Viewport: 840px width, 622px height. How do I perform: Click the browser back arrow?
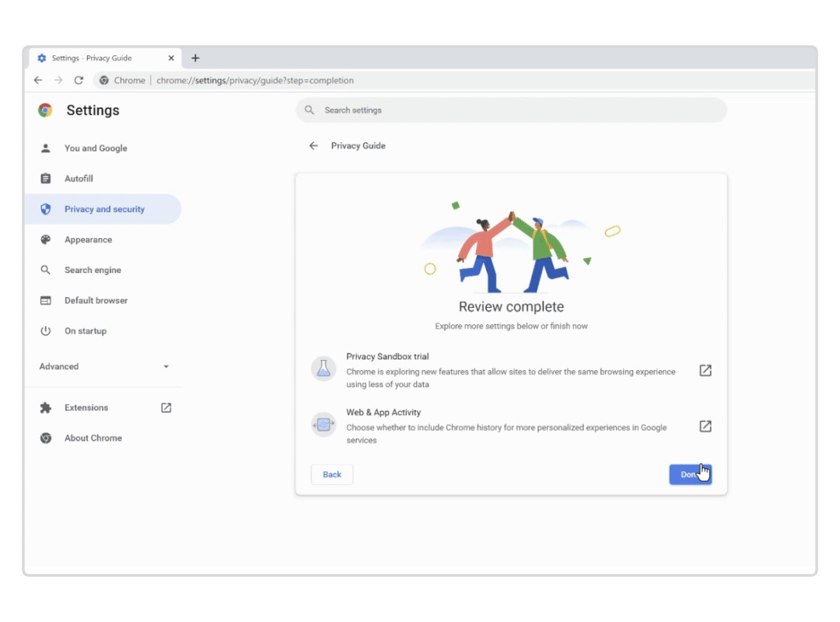[38, 80]
